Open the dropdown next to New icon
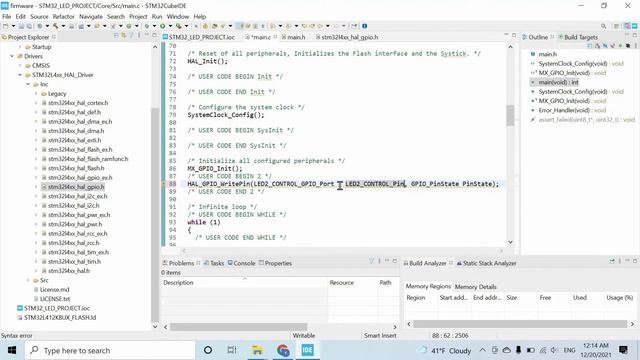640x360 pixels. pos(13,26)
